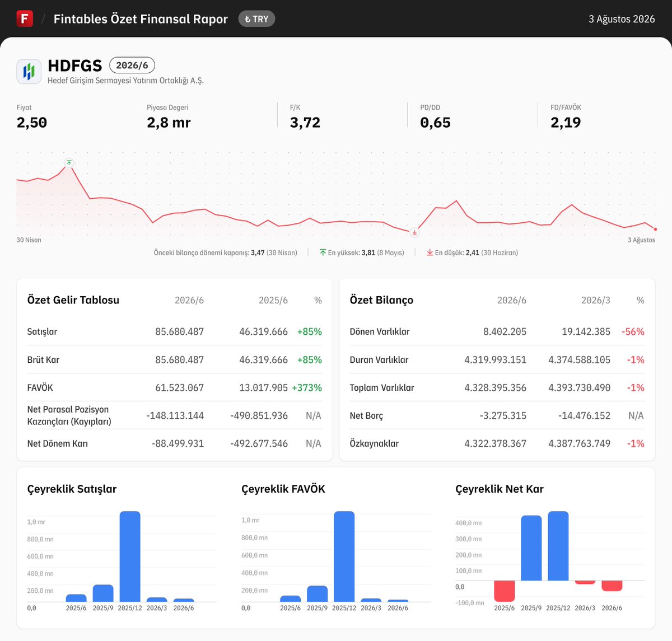The height and width of the screenshot is (641, 672).
Task: Click the Özet Gelir Tablosu heading
Action: click(x=73, y=300)
